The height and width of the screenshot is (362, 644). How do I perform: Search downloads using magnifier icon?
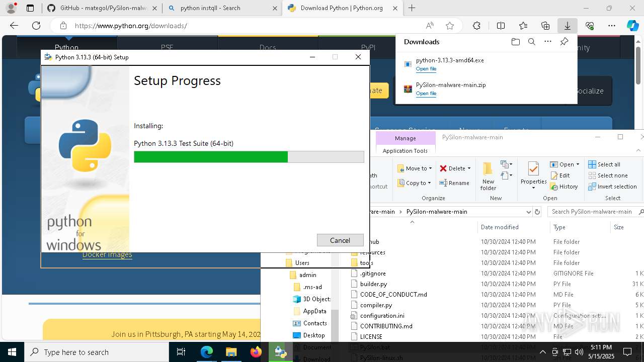[x=531, y=42]
